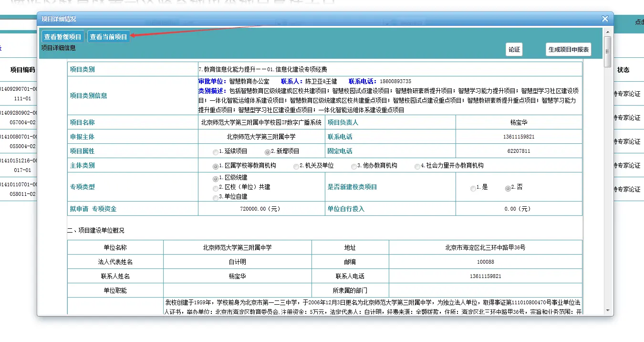The image size is (644, 342).
Task: Click the dialog scrollbar up arrow
Action: (608, 32)
